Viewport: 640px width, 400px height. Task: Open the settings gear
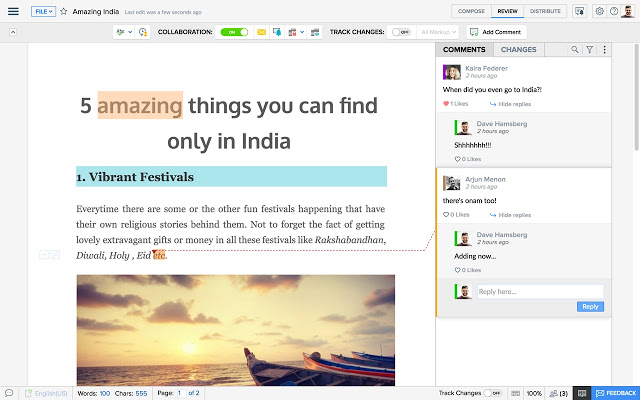599,11
